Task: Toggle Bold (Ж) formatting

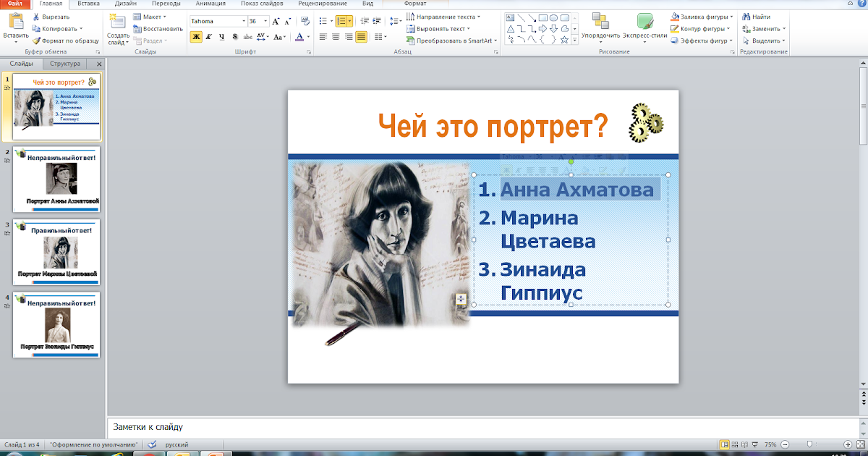Action: [196, 37]
